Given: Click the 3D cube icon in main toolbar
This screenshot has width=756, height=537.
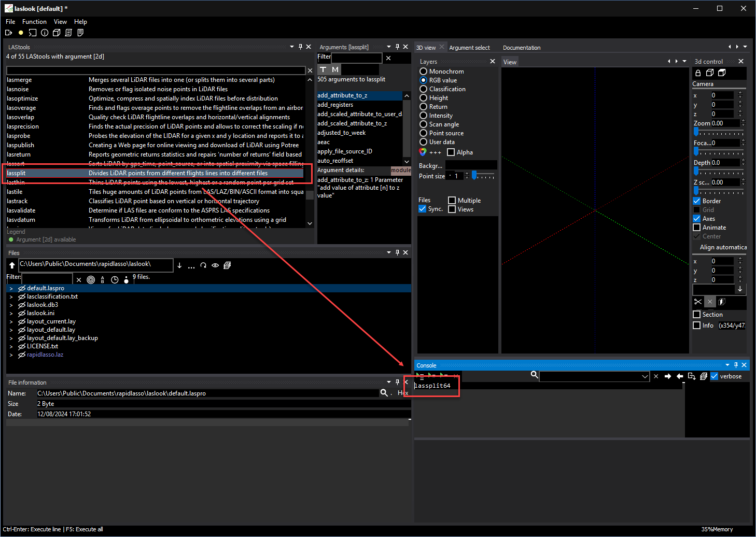Looking at the screenshot, I should [x=57, y=33].
